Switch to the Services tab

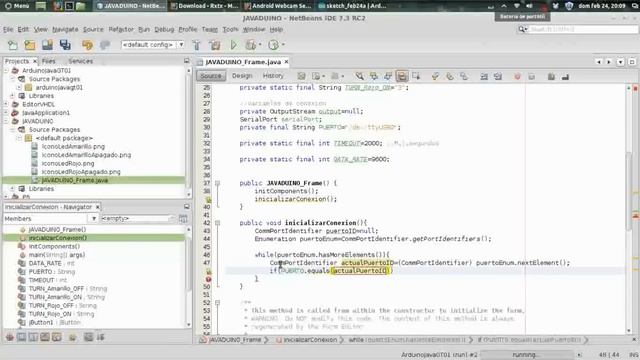pyautogui.click(x=81, y=61)
